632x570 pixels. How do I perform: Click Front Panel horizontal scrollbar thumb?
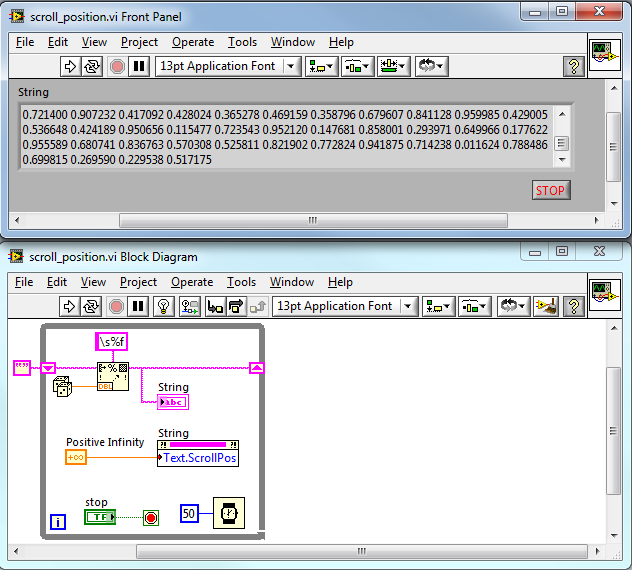click(313, 221)
